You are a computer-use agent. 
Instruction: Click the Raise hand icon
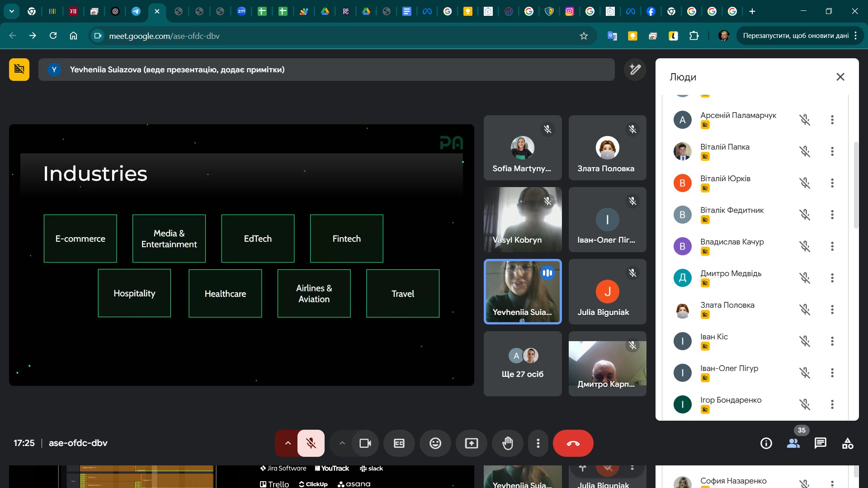coord(507,443)
